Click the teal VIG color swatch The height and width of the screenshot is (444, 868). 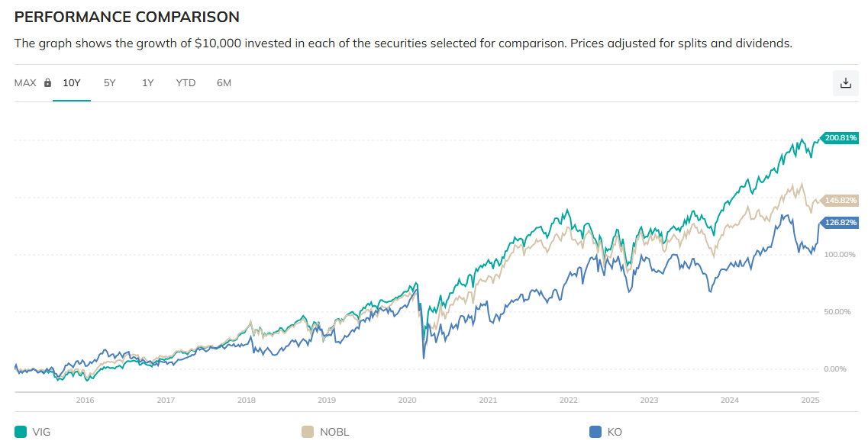coord(21,433)
